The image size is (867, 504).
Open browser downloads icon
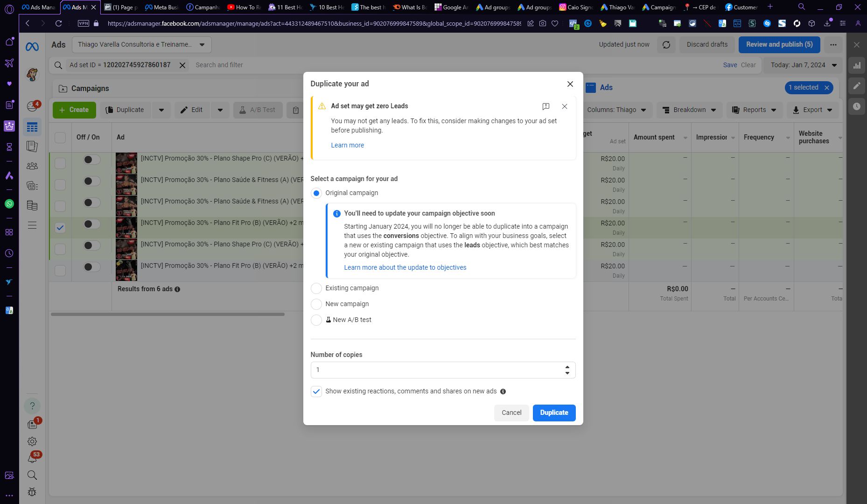pos(827,23)
